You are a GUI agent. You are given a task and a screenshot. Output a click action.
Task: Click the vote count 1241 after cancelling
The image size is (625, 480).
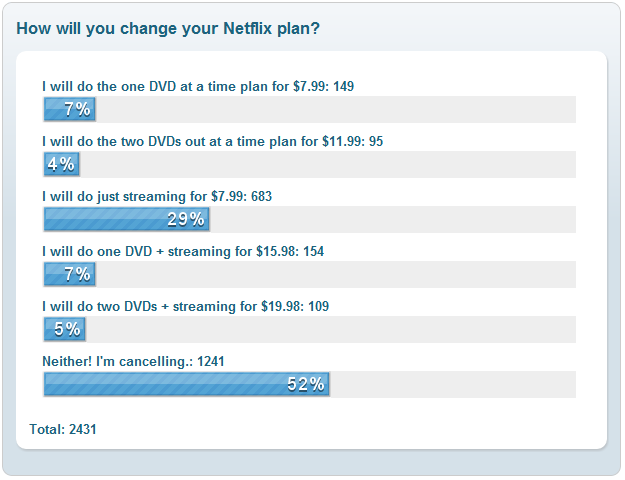pyautogui.click(x=211, y=362)
